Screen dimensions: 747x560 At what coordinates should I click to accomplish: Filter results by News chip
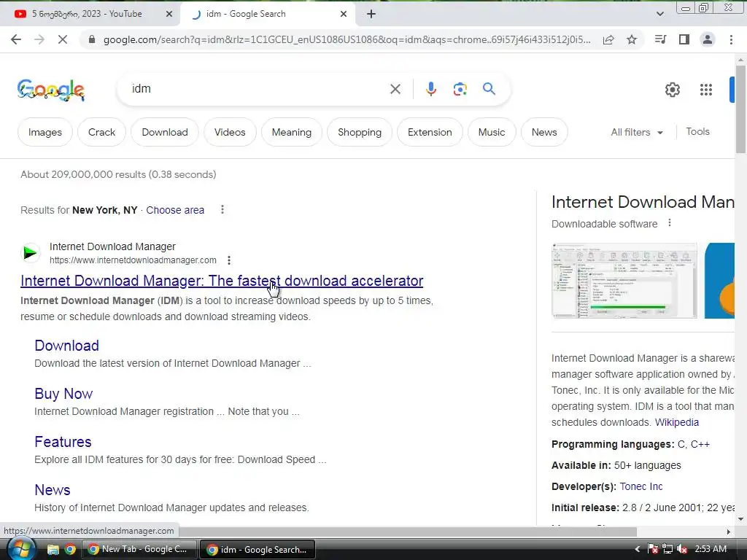pos(544,133)
